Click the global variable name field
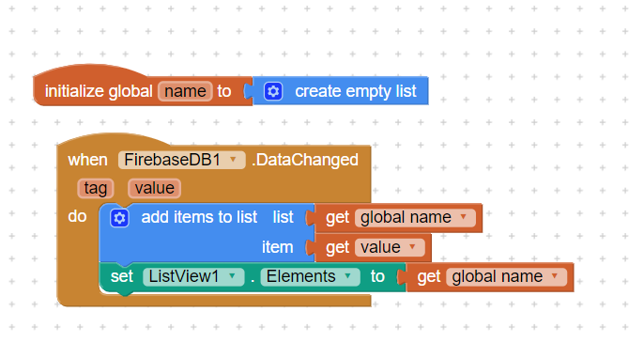 pyautogui.click(x=185, y=91)
